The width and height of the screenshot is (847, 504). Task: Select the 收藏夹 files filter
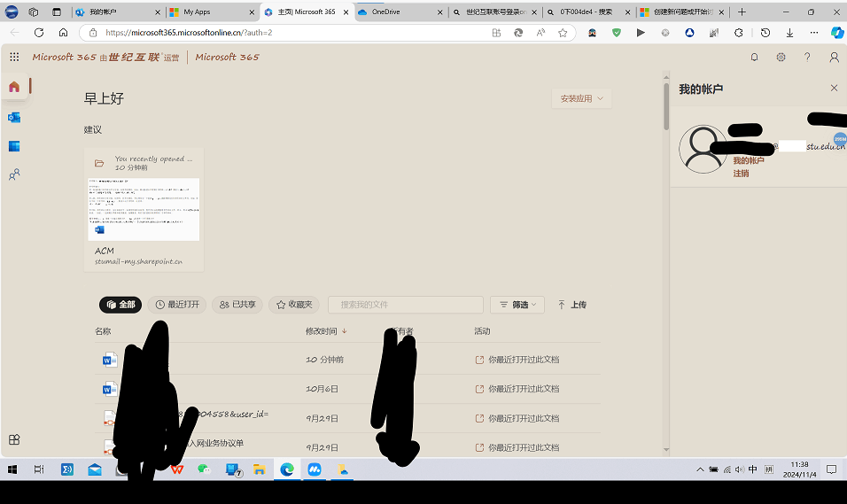294,305
